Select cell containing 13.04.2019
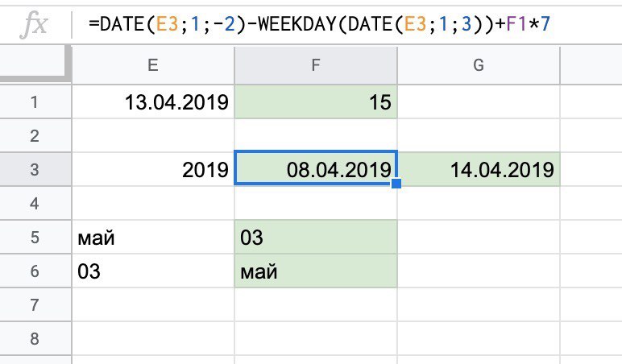 coord(153,102)
